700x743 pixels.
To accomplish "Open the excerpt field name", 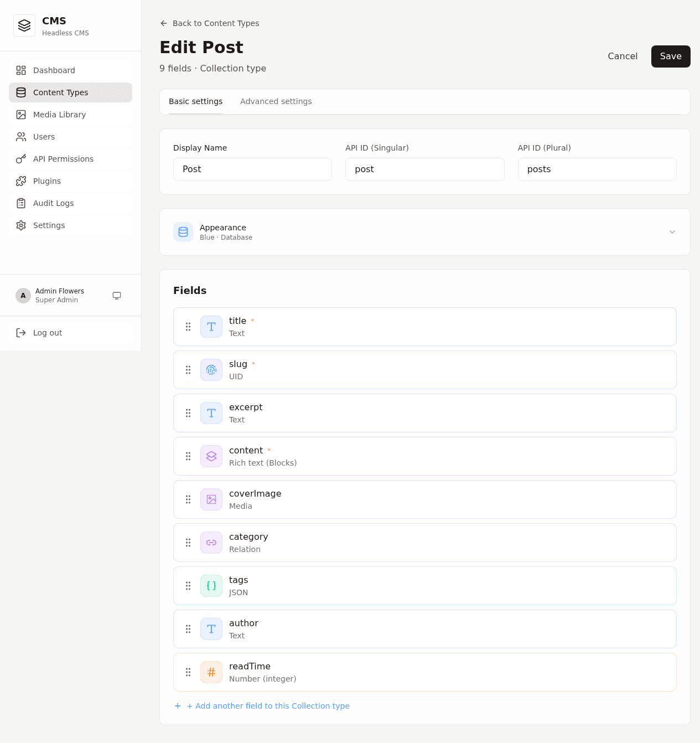I will tap(246, 407).
